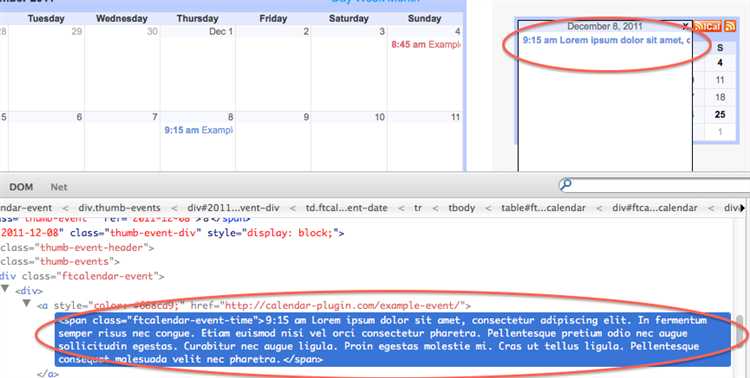Switch to the DOM tab
750x378 pixels.
point(21,187)
